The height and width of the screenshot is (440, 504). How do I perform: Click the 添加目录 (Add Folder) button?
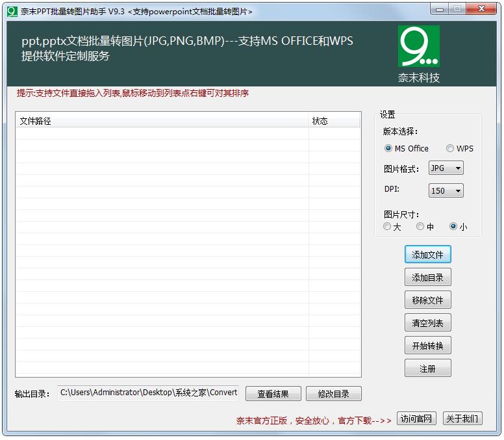(427, 278)
